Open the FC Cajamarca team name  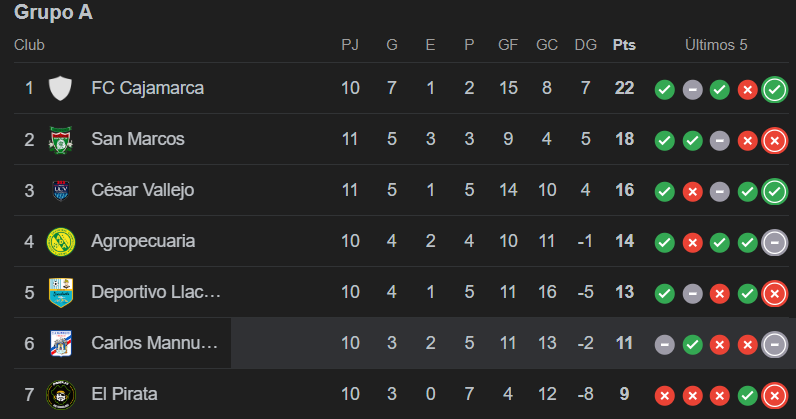(147, 88)
